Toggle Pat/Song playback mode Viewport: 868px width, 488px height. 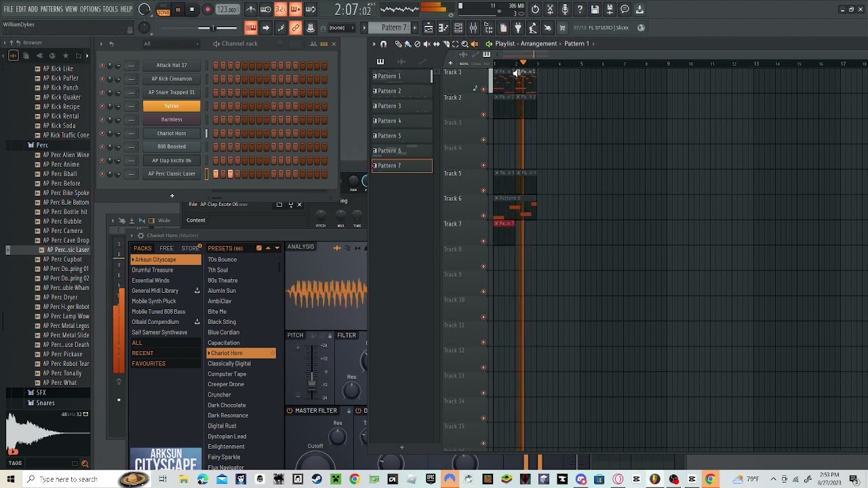pos(163,9)
